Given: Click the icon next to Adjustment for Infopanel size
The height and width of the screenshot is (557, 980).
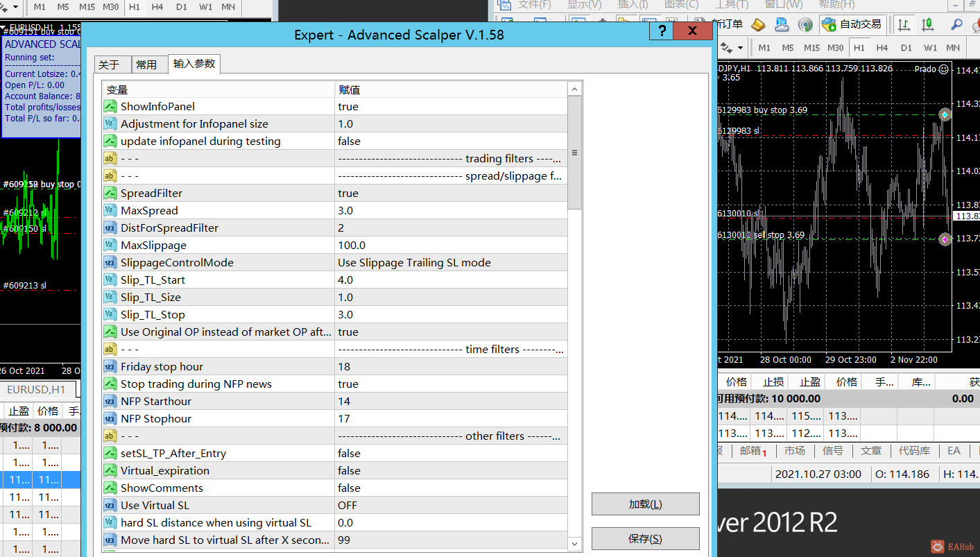Looking at the screenshot, I should (x=110, y=123).
